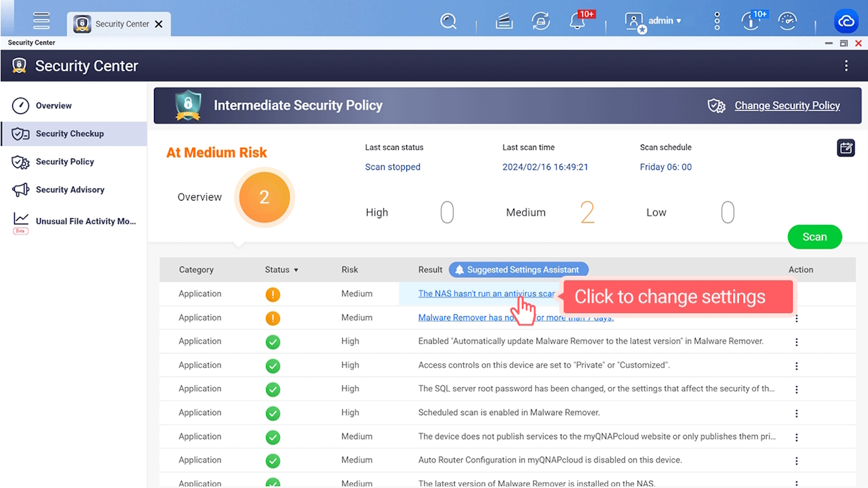
Task: Click the green Scan button
Action: [814, 237]
